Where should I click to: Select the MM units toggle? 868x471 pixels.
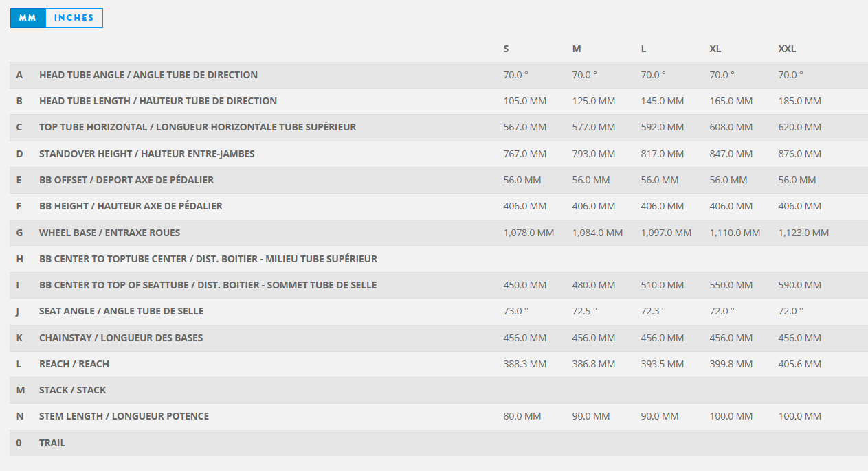pos(27,18)
